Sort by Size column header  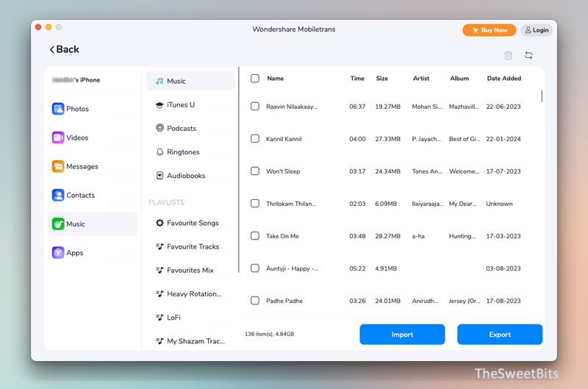[x=382, y=79]
